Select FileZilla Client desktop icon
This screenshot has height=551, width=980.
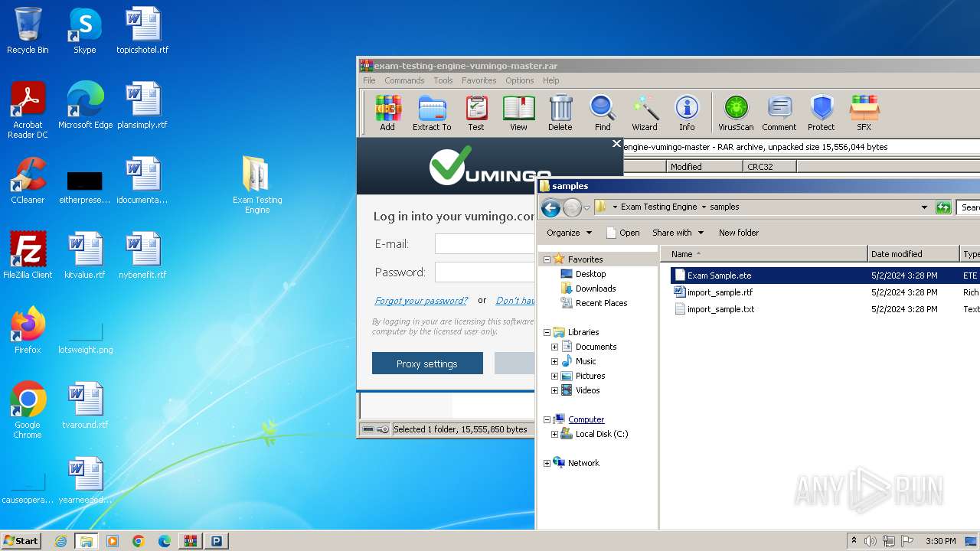tap(28, 255)
